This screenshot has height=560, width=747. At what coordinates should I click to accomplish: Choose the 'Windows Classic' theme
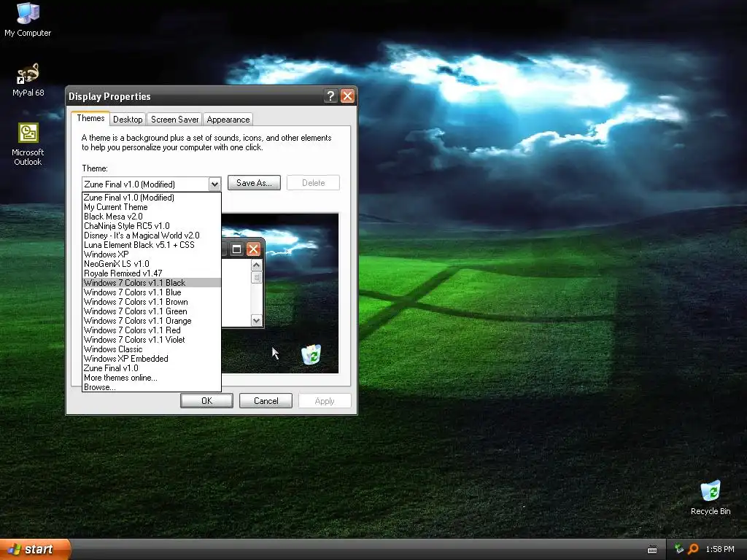coord(152,349)
